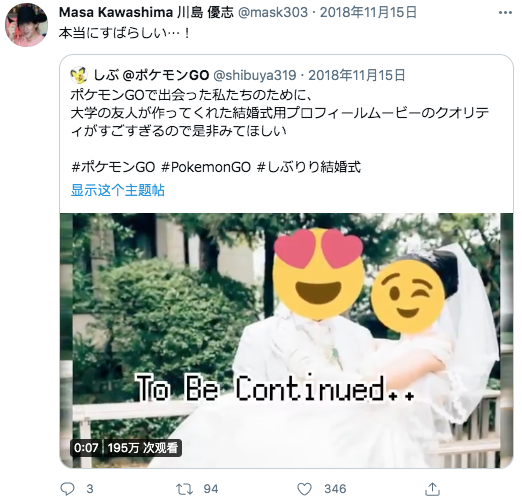
Task: Open the @mask303 handle
Action: [273, 12]
